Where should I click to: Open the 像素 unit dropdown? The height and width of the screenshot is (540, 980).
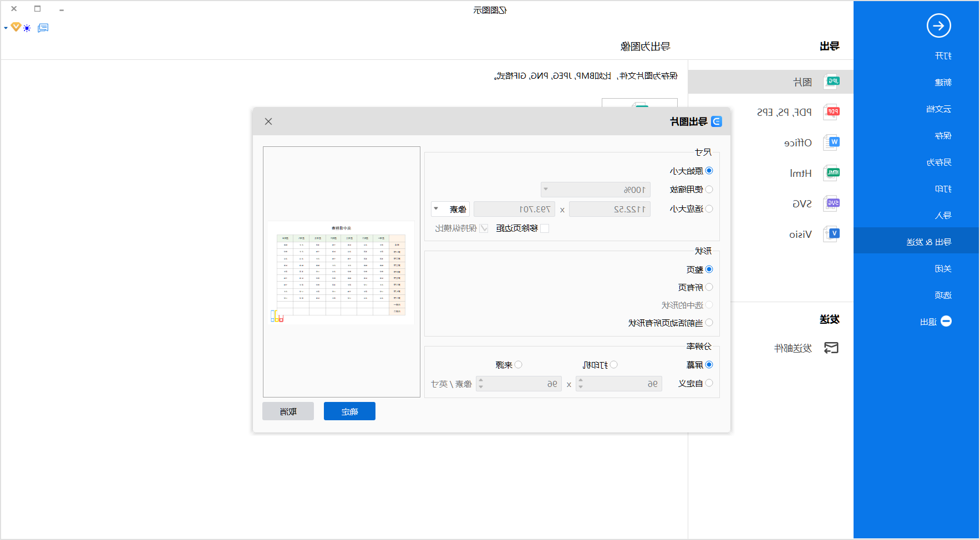[450, 209]
